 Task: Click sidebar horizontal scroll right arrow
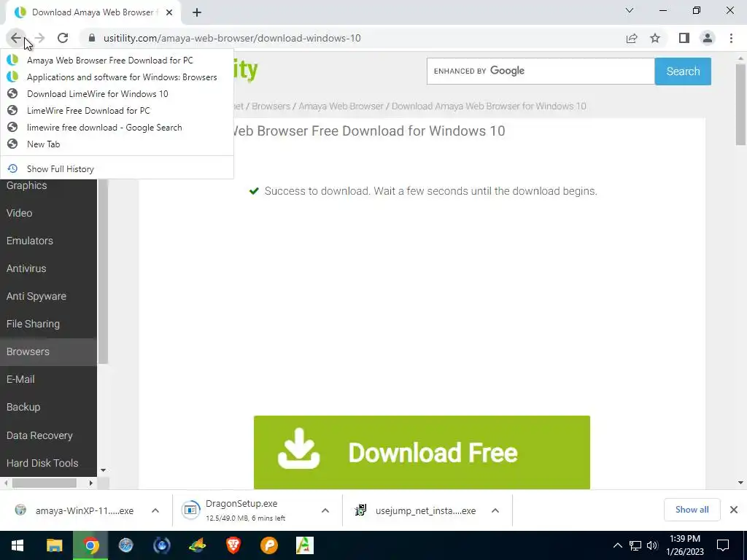[91, 483]
